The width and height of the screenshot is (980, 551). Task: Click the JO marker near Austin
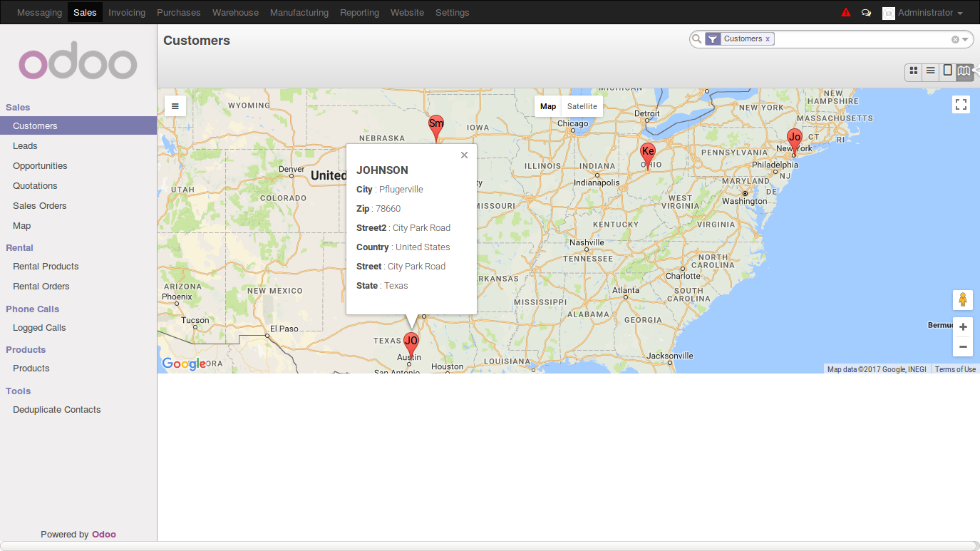[x=411, y=345]
